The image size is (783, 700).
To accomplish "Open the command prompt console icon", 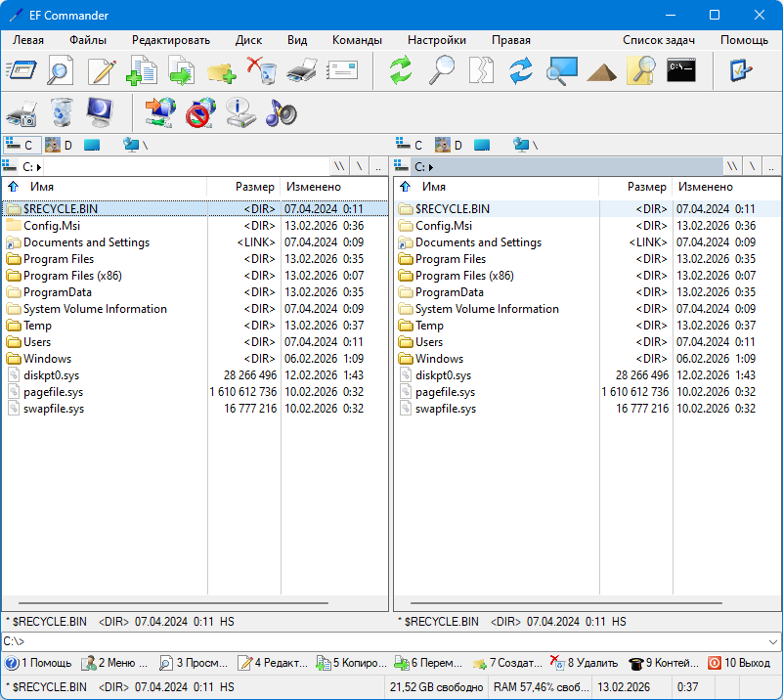I will tap(680, 70).
